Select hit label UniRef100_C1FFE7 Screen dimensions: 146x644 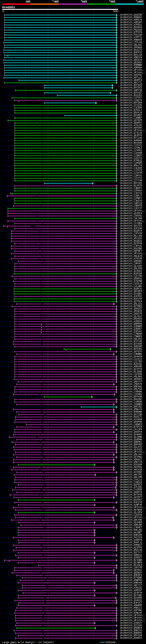[x=131, y=98]
